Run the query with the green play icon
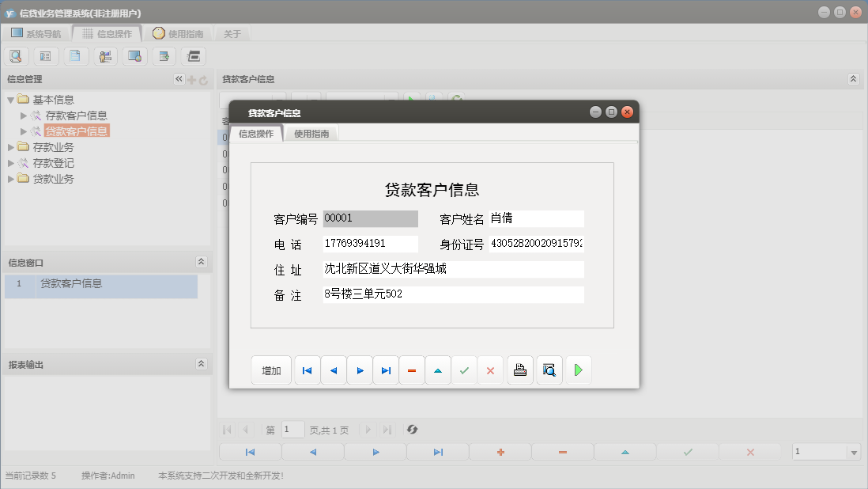This screenshot has height=489, width=868. click(x=579, y=370)
